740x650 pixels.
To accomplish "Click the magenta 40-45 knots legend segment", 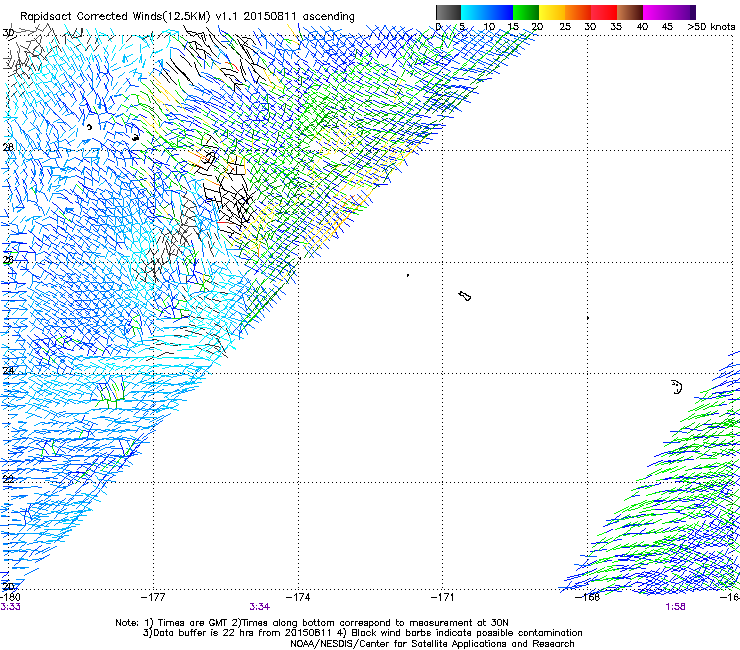I will (x=656, y=12).
